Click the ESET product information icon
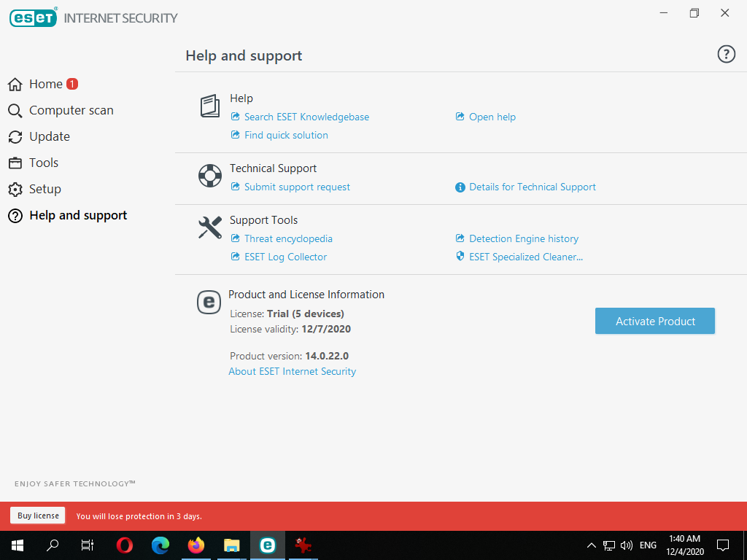The height and width of the screenshot is (560, 747). (209, 303)
